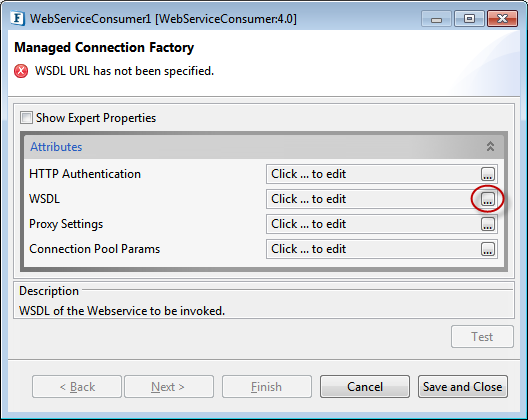Click the Next > button
This screenshot has width=528, height=420.
[x=169, y=387]
